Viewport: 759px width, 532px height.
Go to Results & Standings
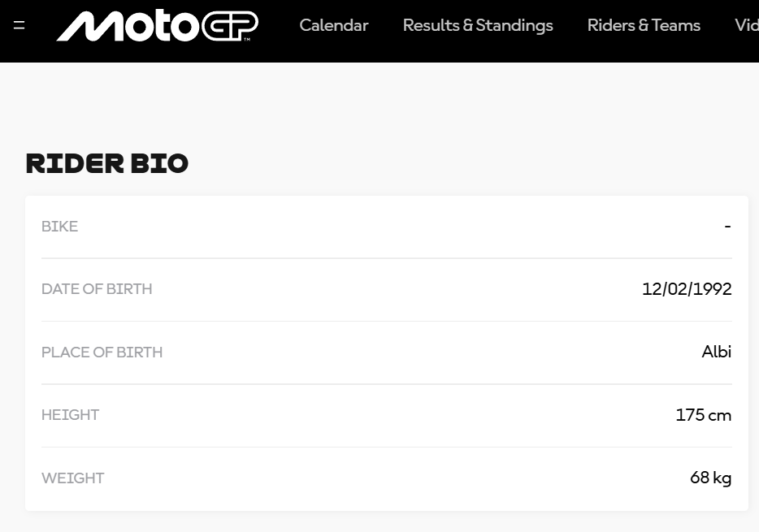[x=478, y=25]
